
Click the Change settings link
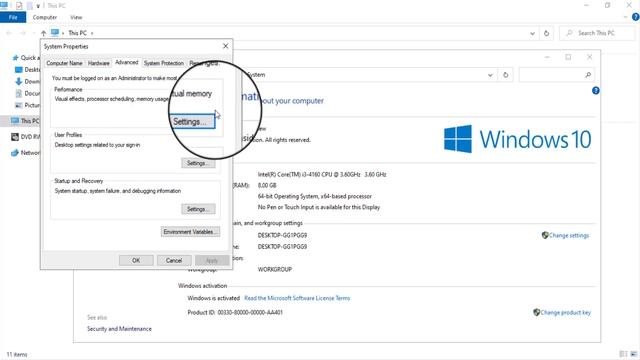pyautogui.click(x=569, y=236)
